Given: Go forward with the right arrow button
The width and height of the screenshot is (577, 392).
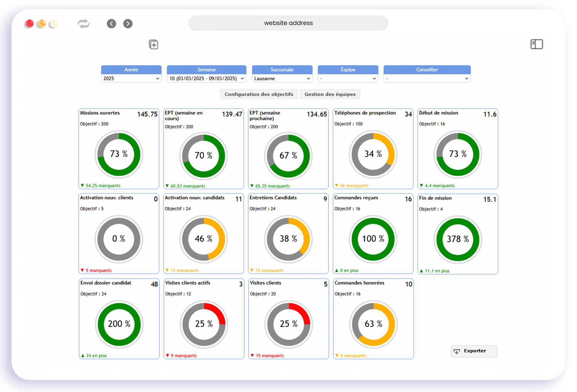Looking at the screenshot, I should click(128, 24).
